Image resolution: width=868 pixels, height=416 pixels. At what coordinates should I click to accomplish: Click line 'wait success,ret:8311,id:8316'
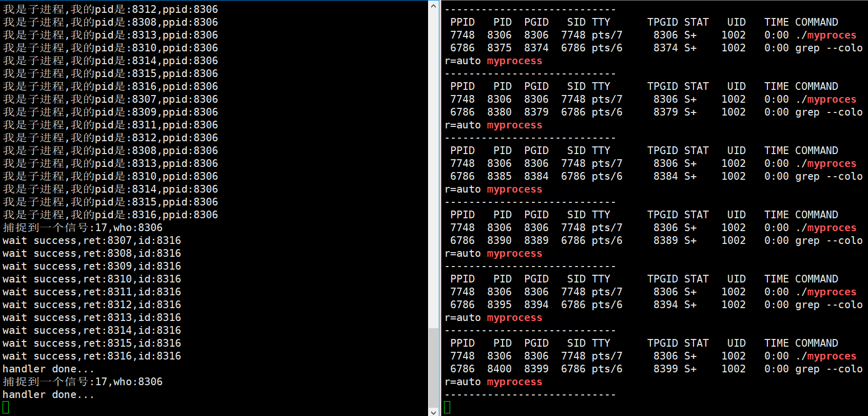coord(92,292)
